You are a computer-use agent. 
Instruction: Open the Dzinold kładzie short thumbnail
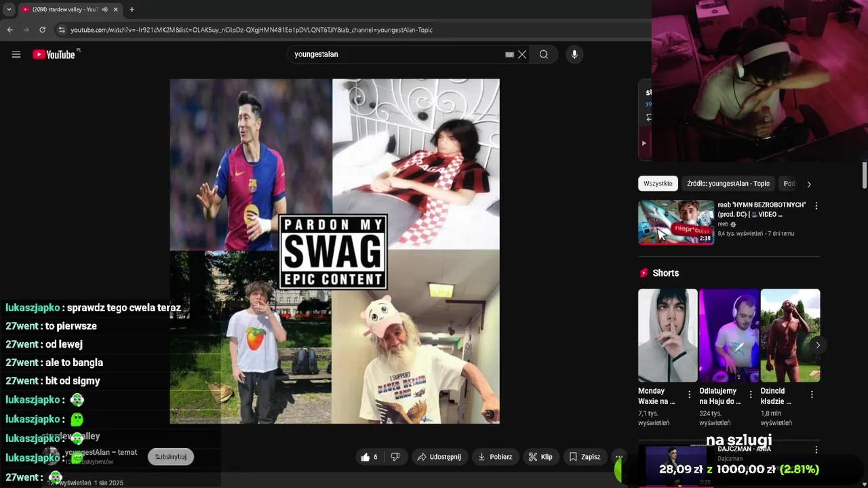790,335
